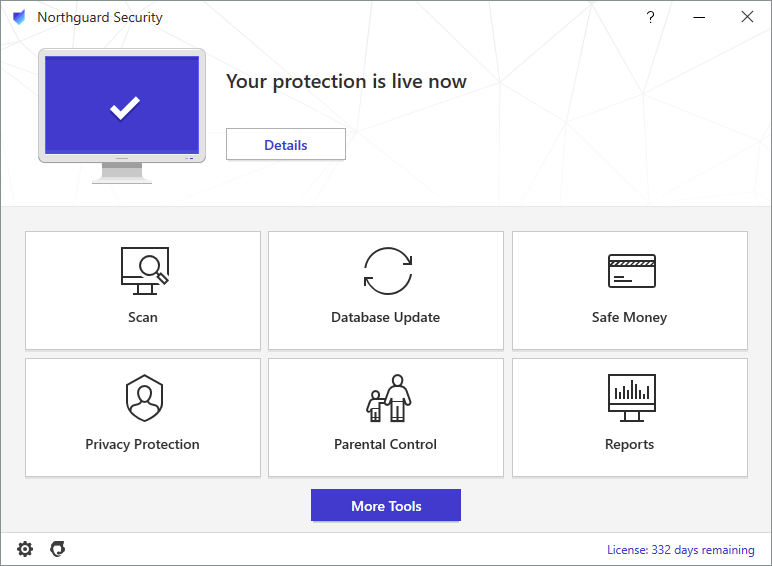Click the Northguard shield logo in title bar

[19, 17]
